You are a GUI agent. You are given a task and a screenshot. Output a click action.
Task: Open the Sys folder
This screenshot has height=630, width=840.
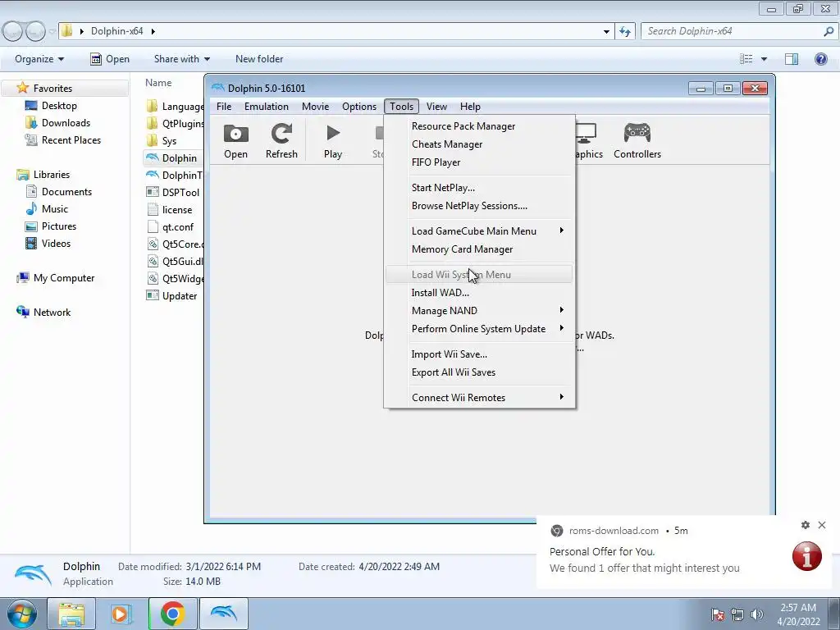click(x=162, y=141)
